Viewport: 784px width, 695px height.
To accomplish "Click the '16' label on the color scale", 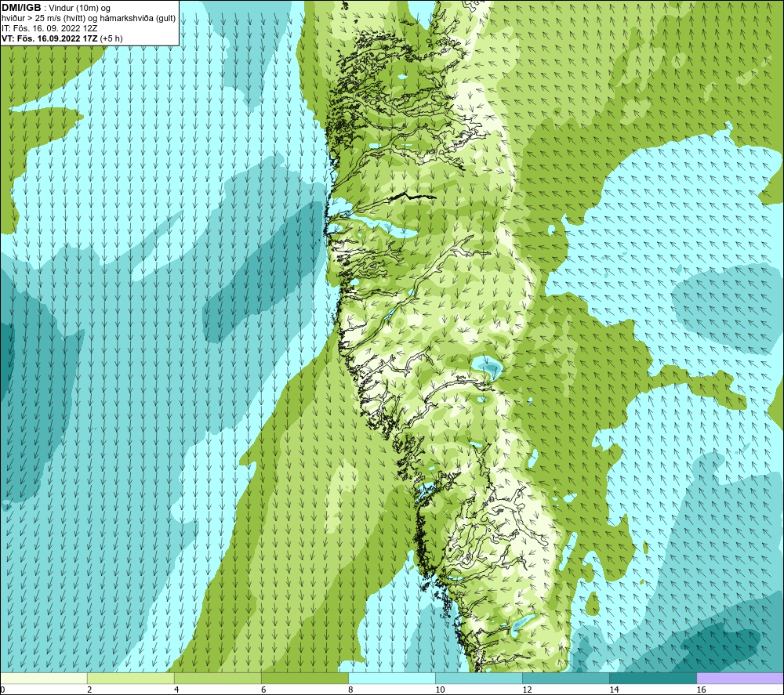I will click(x=701, y=690).
